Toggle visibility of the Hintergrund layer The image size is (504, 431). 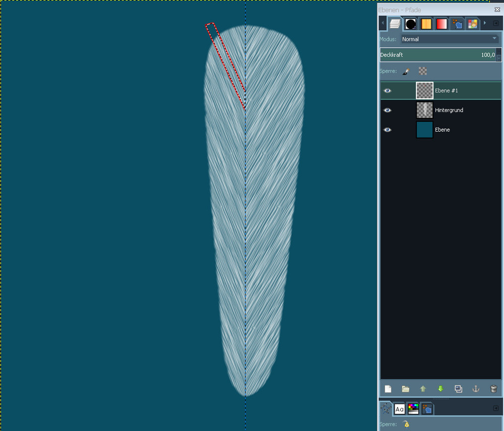click(388, 110)
